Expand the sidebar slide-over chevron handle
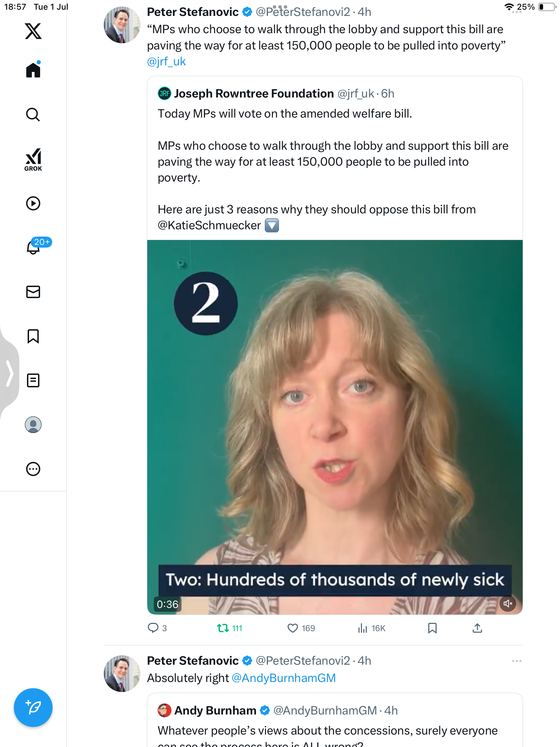Screen dimensions: 560x747 click(10, 373)
